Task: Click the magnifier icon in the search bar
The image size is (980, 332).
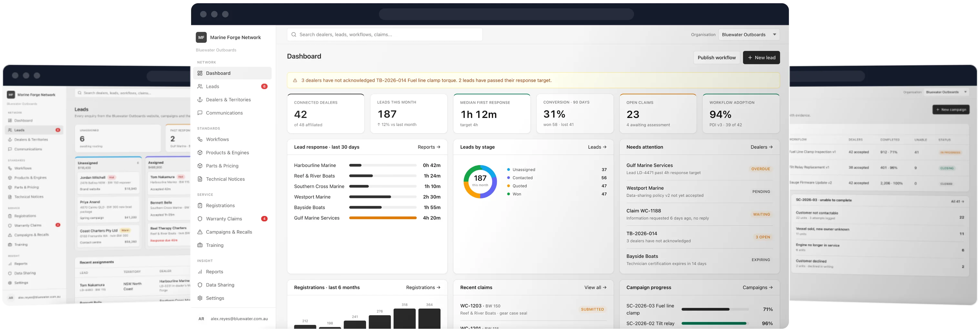Action: pos(294,34)
